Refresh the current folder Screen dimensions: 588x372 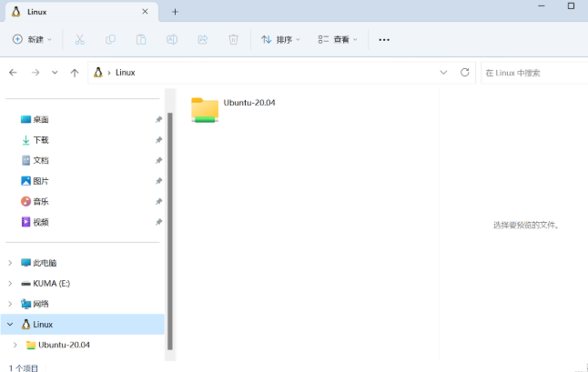click(464, 72)
